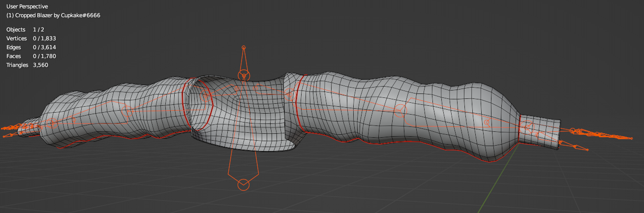Click the 'Faces 0 / 1,780' statistics line

[x=31, y=56]
